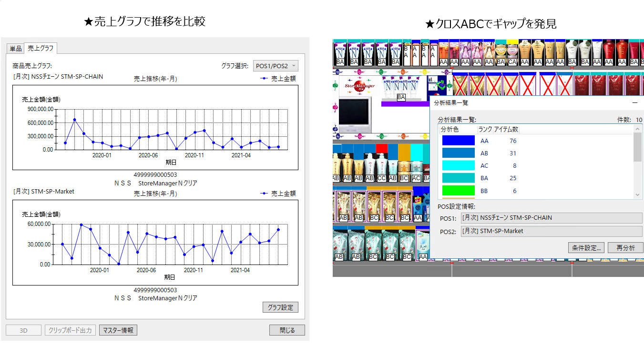Open 条件設定 in the analysis results panel

click(x=587, y=247)
